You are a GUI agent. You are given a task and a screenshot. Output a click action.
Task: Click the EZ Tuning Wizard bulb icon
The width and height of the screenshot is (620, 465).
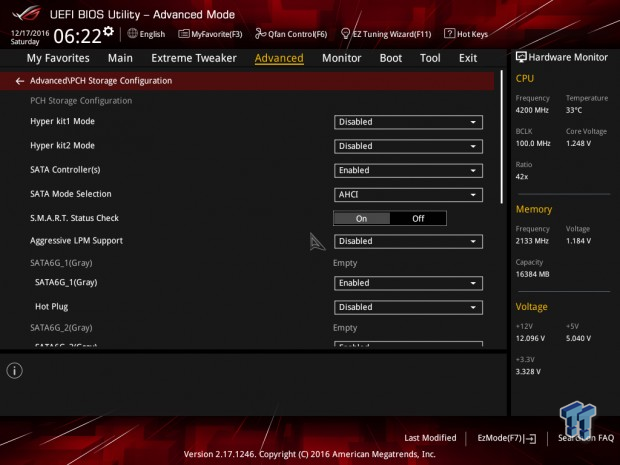coord(345,34)
